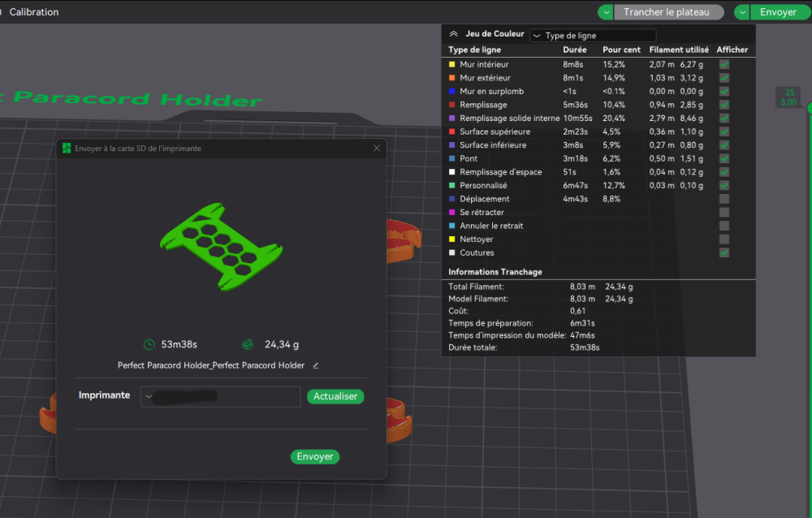Click the filament spool icon beside 24,34 g

tap(248, 344)
